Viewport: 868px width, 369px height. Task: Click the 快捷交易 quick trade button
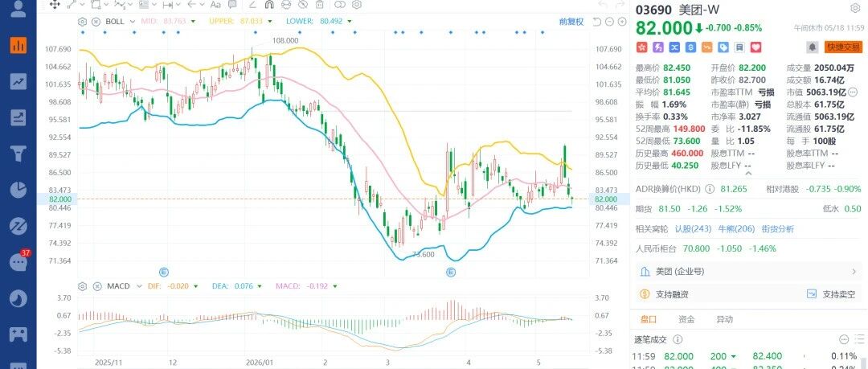click(x=843, y=47)
